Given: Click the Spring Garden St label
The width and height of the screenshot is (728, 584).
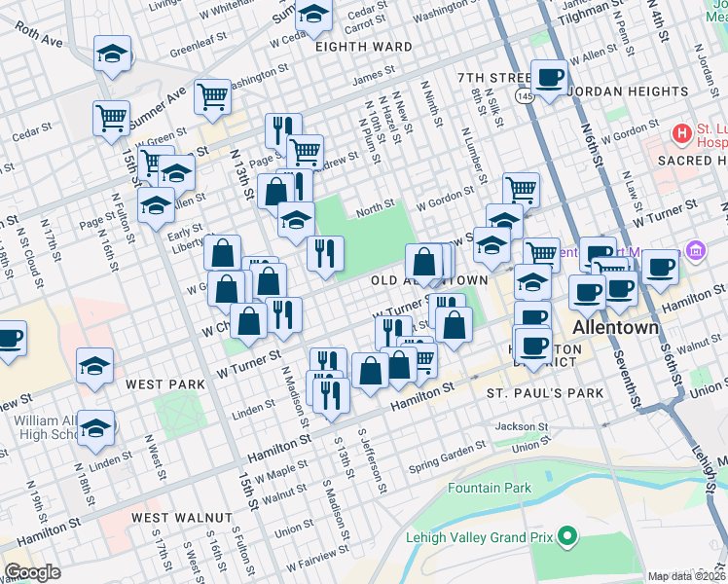Looking at the screenshot, I should (447, 457).
